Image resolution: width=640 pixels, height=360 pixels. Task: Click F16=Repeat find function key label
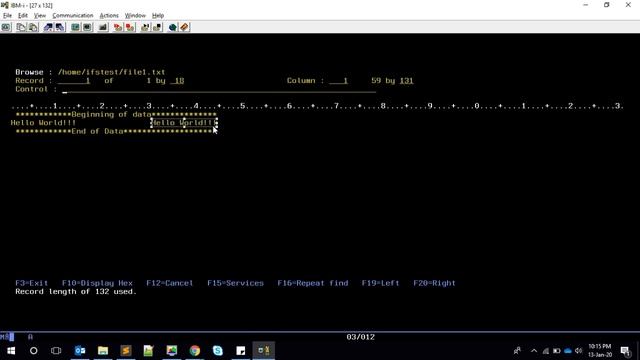pos(313,283)
